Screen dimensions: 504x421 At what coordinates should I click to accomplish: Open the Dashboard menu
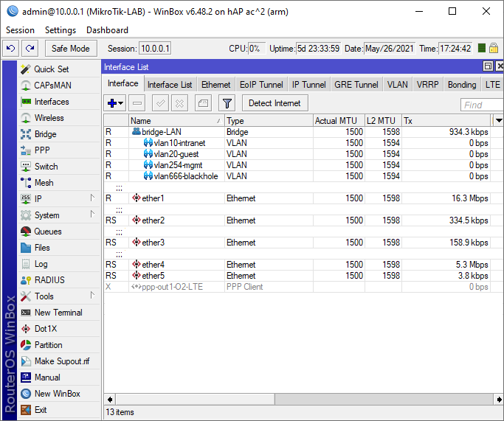click(107, 30)
